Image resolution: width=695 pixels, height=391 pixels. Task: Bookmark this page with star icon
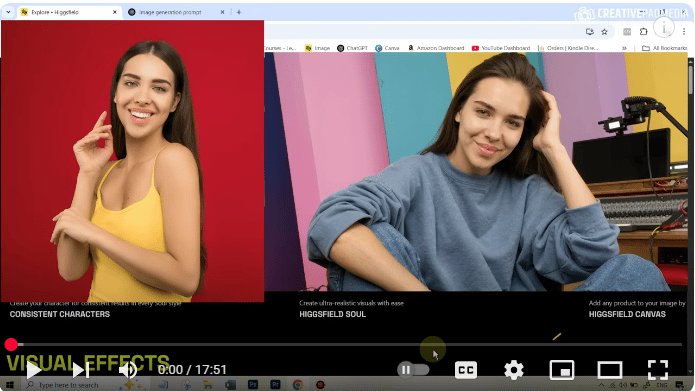coord(604,31)
